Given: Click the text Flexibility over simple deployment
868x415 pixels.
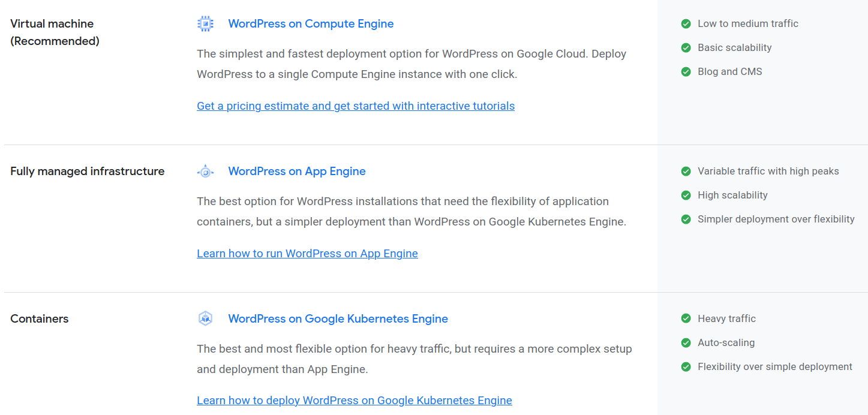Looking at the screenshot, I should pos(775,367).
